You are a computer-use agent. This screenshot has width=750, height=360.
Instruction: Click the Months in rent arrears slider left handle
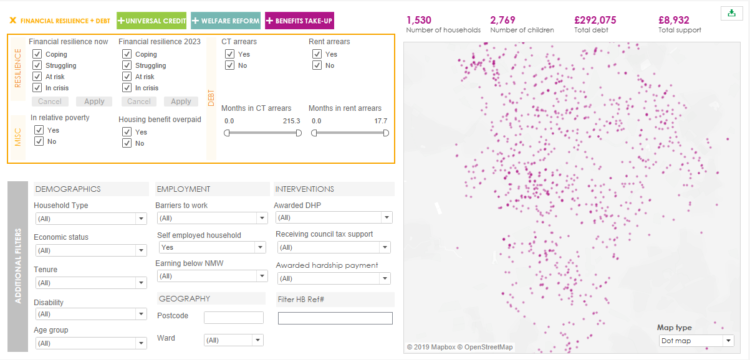point(314,133)
